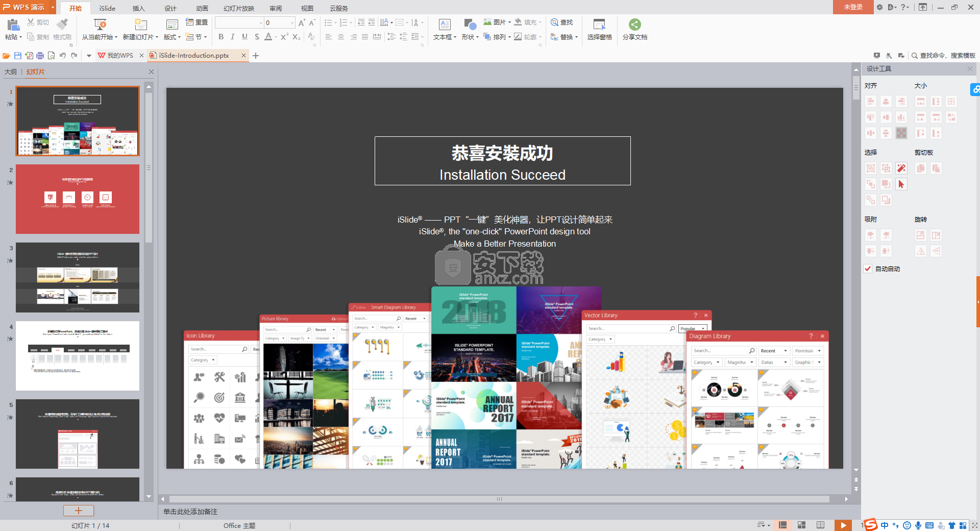Screen dimensions: 980x531
Task: Toggle subscript formatting
Action: [x=297, y=37]
